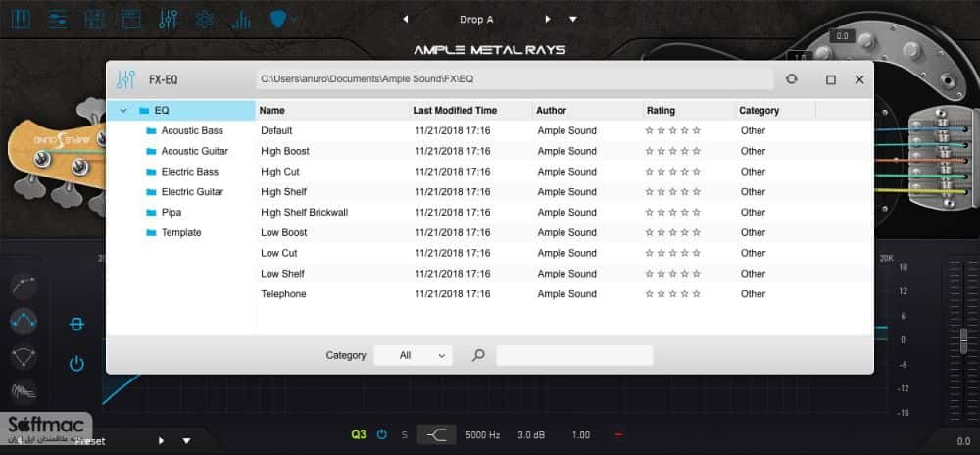Remove the Q3 band with red minus

coord(618,434)
